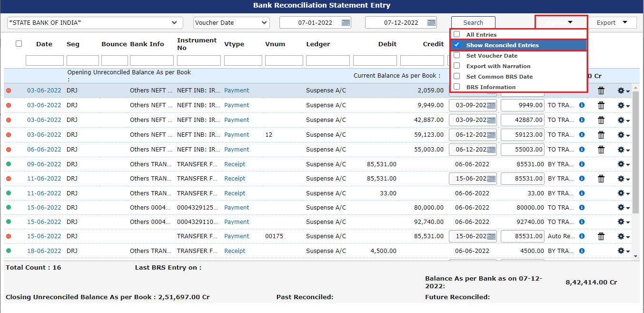Click gear icon on 4,500.00 receipt row

point(623,251)
